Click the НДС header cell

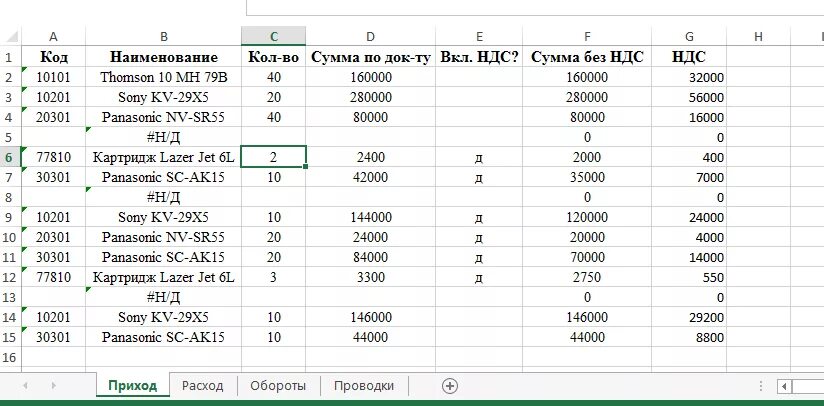pos(689,57)
